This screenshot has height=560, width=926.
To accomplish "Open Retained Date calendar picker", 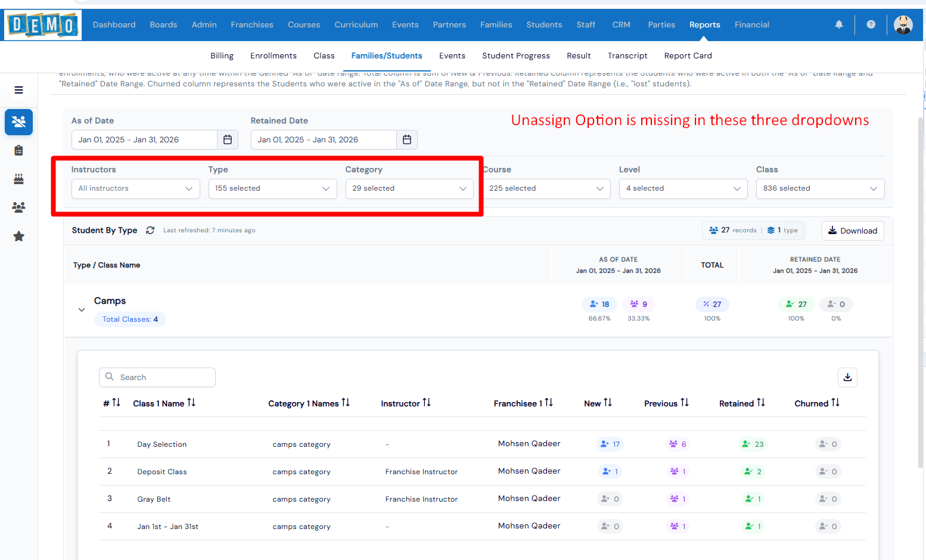I will pos(407,139).
